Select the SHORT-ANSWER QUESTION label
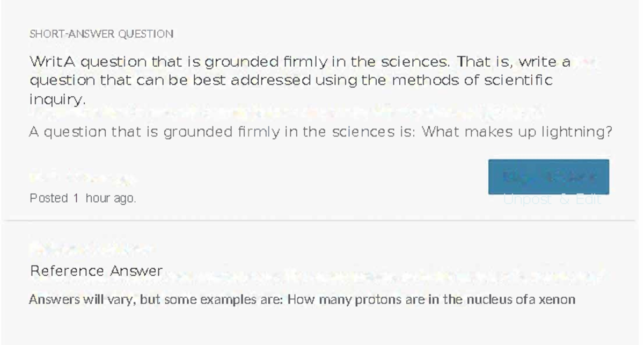The image size is (644, 345). click(101, 34)
